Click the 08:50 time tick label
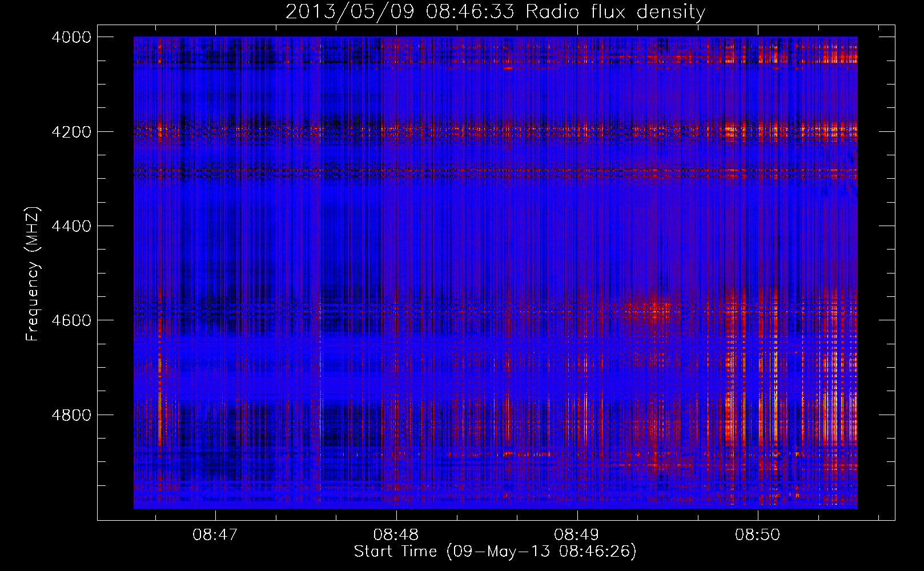 tap(757, 535)
